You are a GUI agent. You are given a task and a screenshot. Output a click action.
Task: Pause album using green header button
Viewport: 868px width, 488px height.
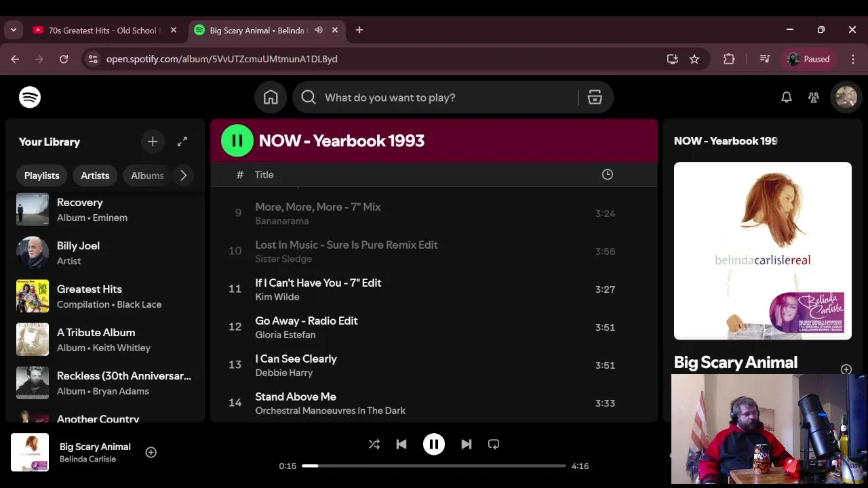[x=237, y=141]
